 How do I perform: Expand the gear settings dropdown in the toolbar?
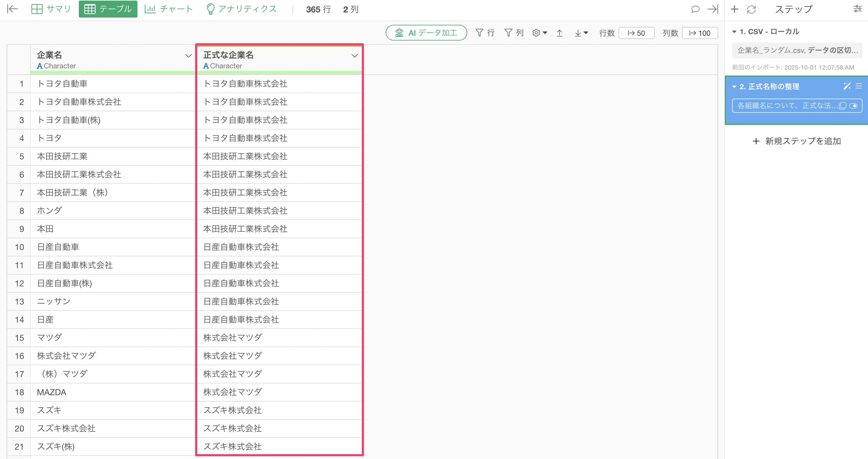click(x=539, y=33)
